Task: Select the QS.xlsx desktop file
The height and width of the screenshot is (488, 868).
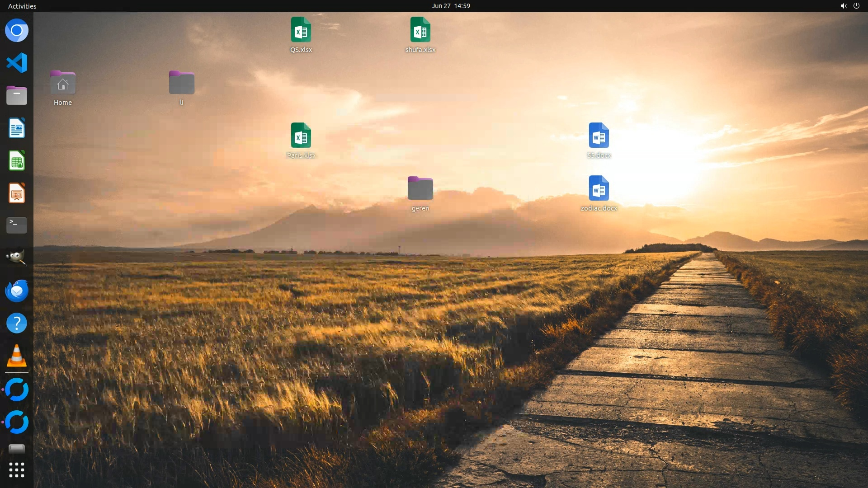Action: [x=301, y=30]
